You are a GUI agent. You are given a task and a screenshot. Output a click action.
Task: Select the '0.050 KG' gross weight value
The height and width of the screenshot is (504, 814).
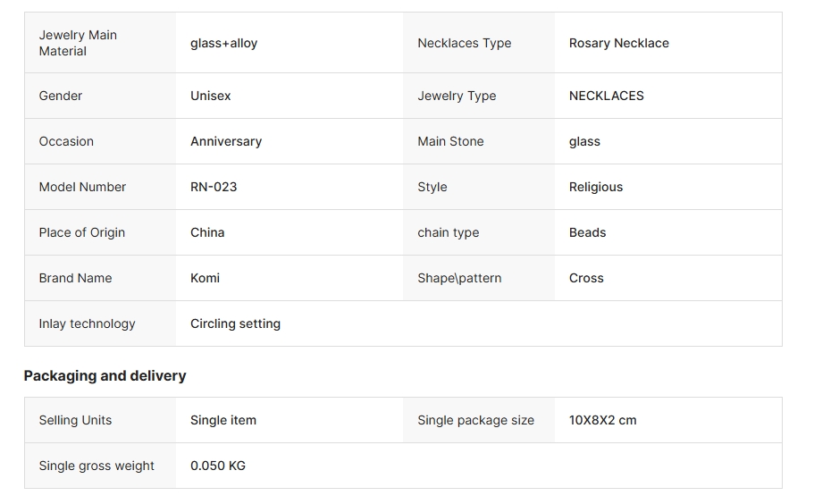click(x=218, y=466)
